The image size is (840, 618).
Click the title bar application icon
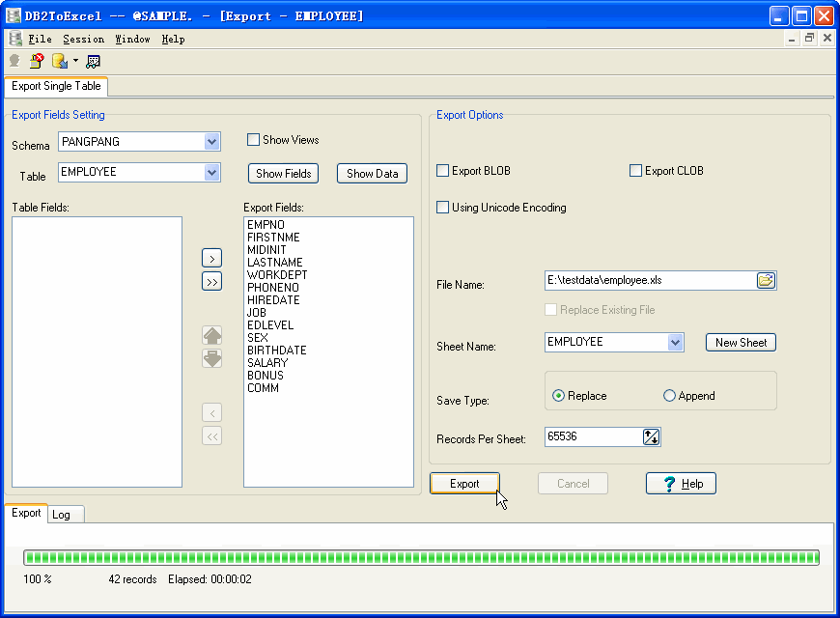tap(14, 15)
